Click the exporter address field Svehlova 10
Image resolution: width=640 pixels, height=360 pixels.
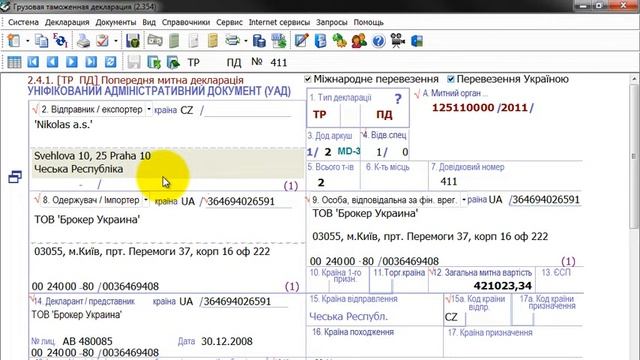[167, 162]
